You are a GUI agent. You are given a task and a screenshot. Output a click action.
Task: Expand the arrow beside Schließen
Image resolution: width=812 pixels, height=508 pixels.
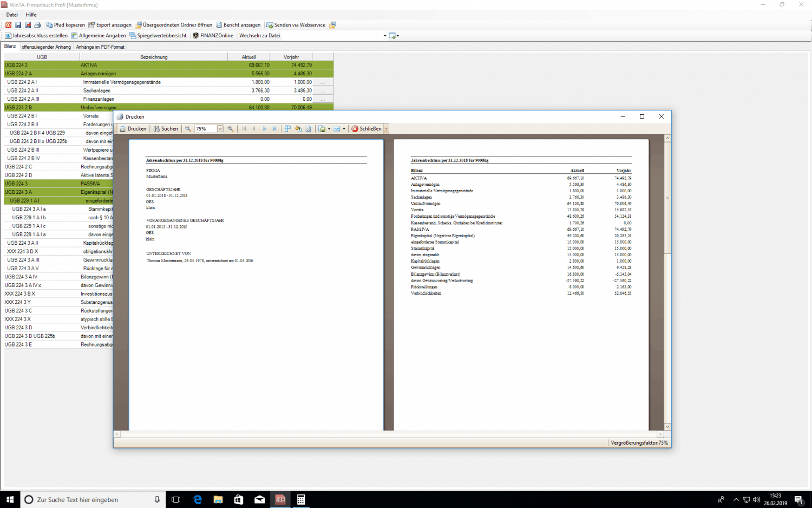point(385,128)
